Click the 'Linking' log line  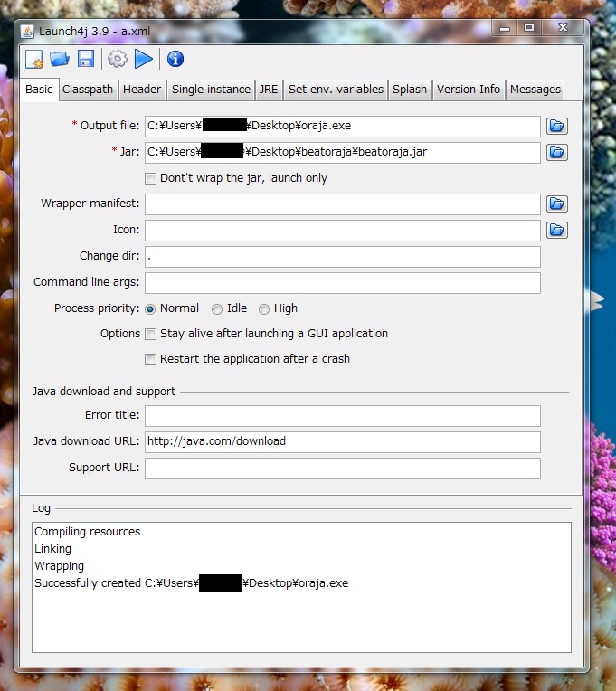tap(52, 549)
